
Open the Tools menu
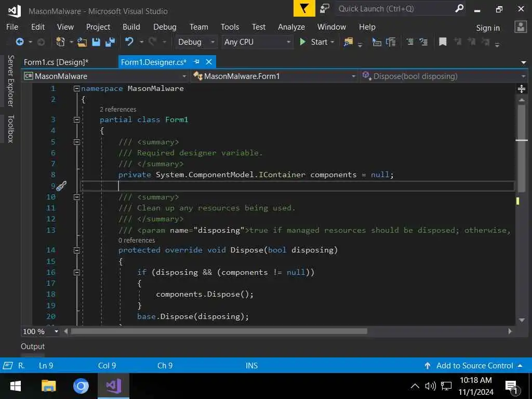click(x=230, y=27)
